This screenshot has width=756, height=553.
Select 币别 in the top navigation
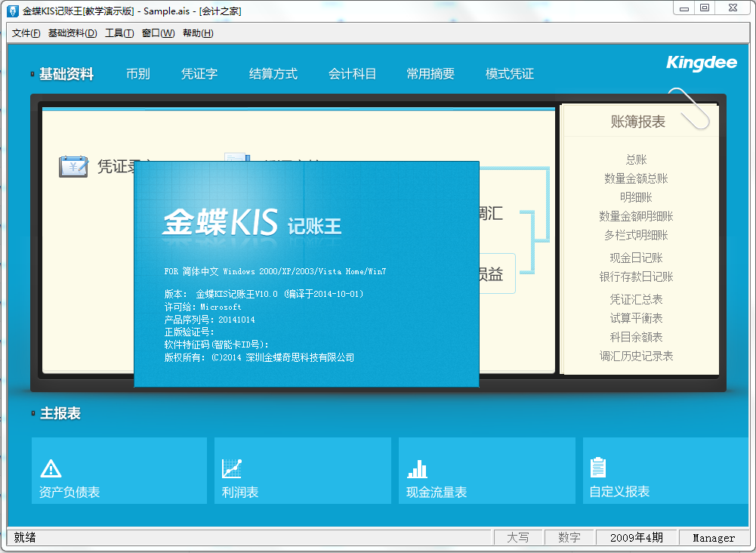(138, 74)
